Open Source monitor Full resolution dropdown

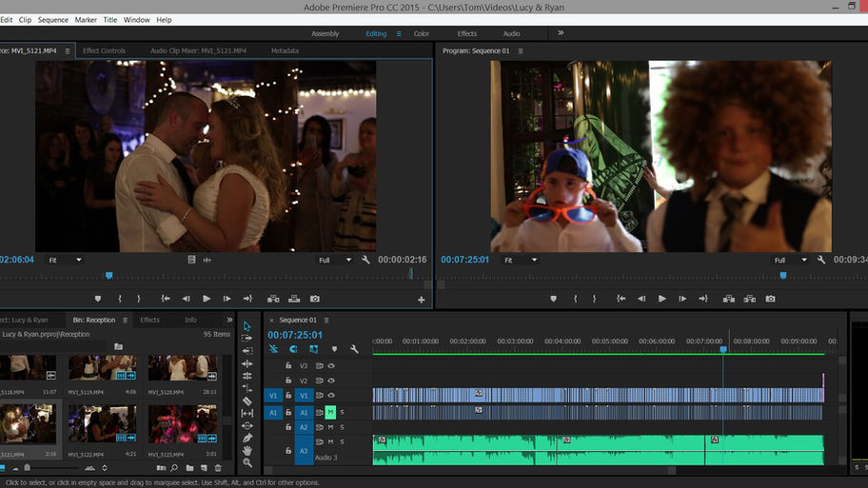point(335,260)
